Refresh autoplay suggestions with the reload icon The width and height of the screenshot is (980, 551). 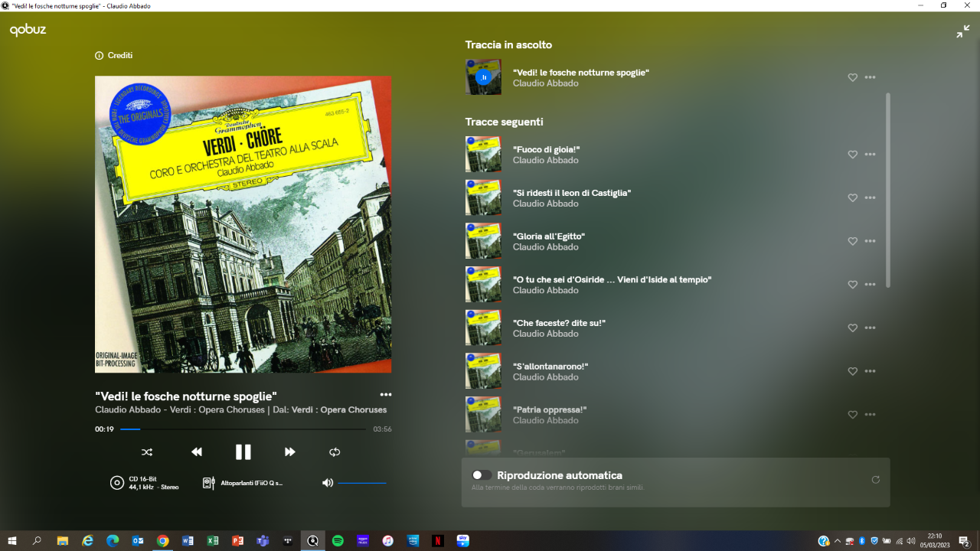point(875,480)
